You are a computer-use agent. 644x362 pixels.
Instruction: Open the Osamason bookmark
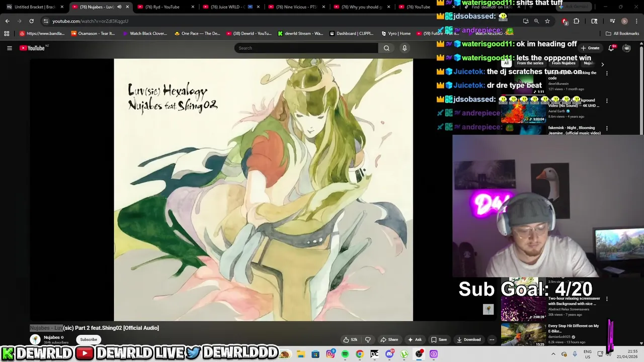pyautogui.click(x=93, y=34)
